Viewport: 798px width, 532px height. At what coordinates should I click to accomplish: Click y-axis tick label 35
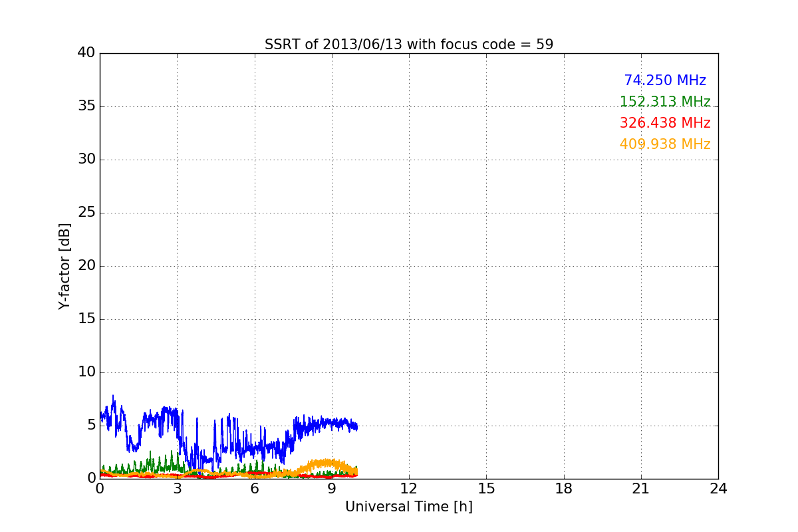[x=86, y=106]
